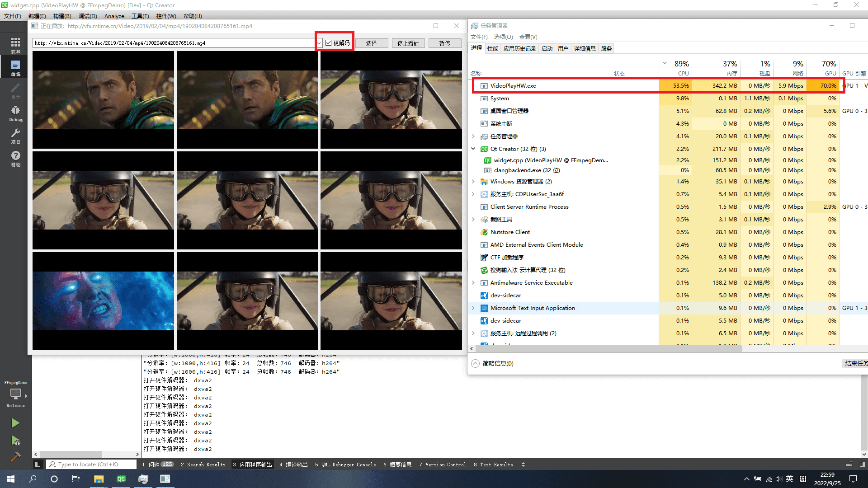Expand the 服务主机: CDPUserSvc row
The width and height of the screenshot is (868, 488).
[x=473, y=194]
